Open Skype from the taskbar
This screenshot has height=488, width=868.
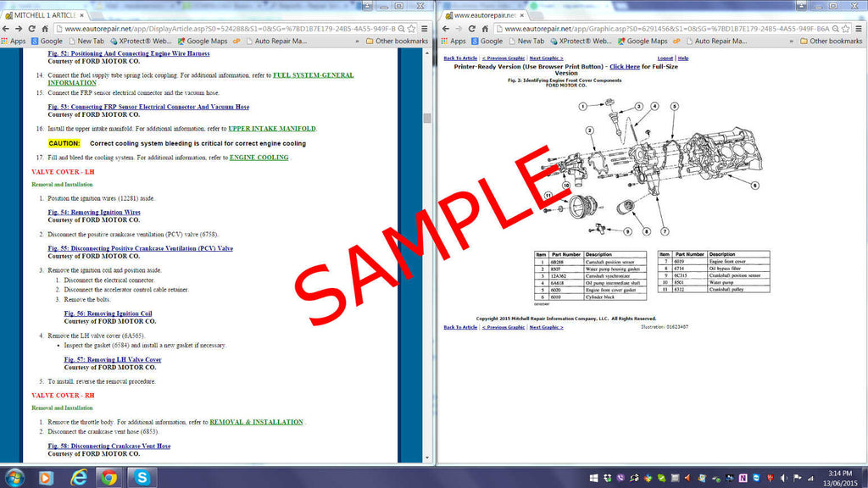pos(140,477)
